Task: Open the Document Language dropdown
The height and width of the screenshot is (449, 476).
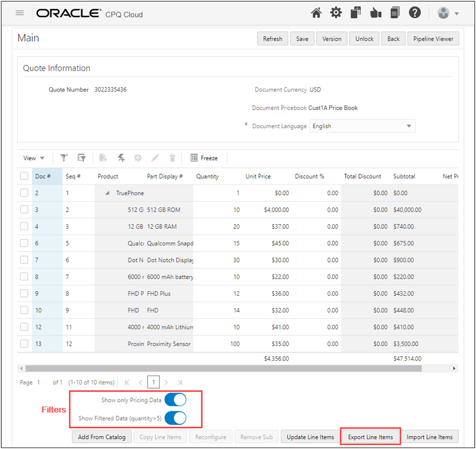Action: (409, 126)
